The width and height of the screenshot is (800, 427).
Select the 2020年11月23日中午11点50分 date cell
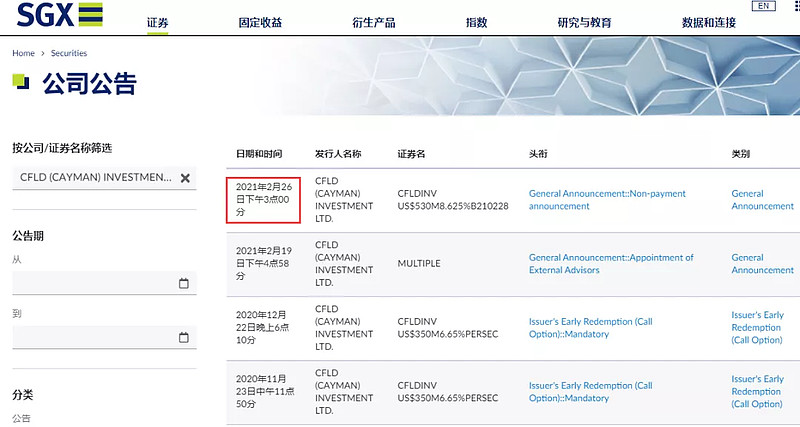click(264, 391)
